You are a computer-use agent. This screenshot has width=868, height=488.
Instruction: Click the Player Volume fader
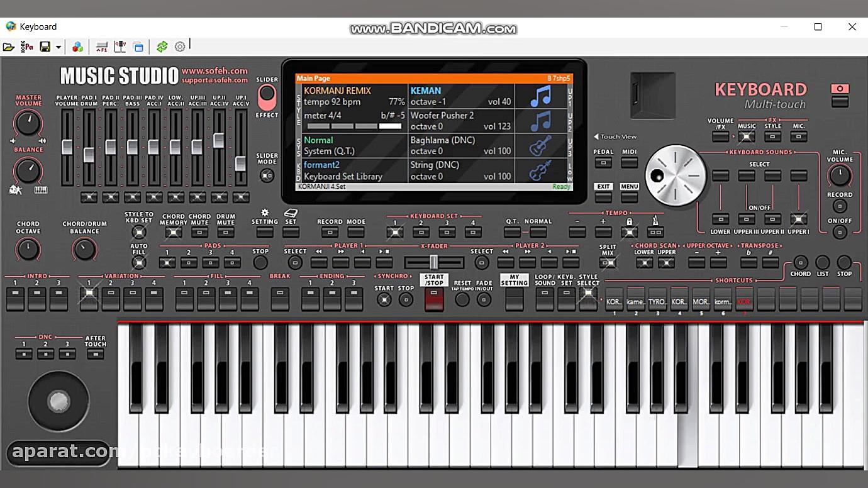coord(67,147)
